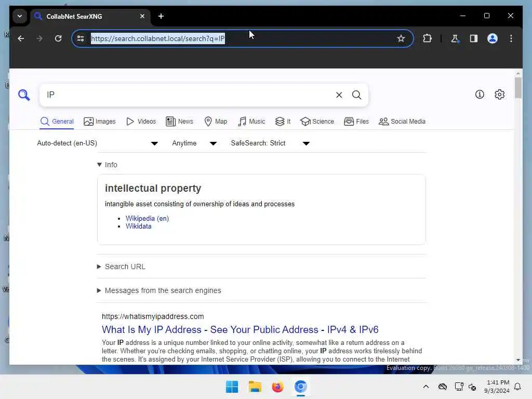
Task: Click the page vertical scrollbar thumb
Action: 518,87
